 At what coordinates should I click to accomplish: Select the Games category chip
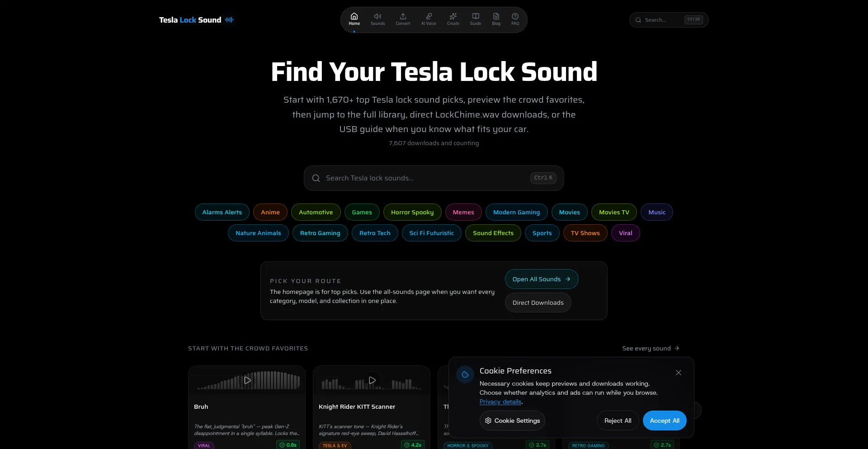[362, 212]
